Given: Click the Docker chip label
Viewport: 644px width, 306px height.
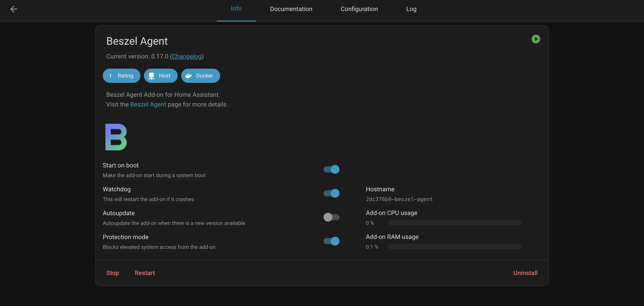Looking at the screenshot, I should click(x=204, y=76).
